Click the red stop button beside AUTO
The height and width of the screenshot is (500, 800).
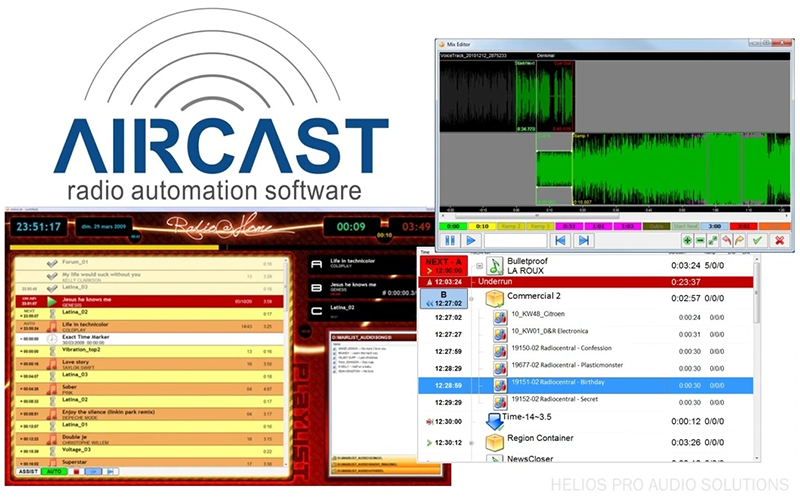(x=76, y=471)
